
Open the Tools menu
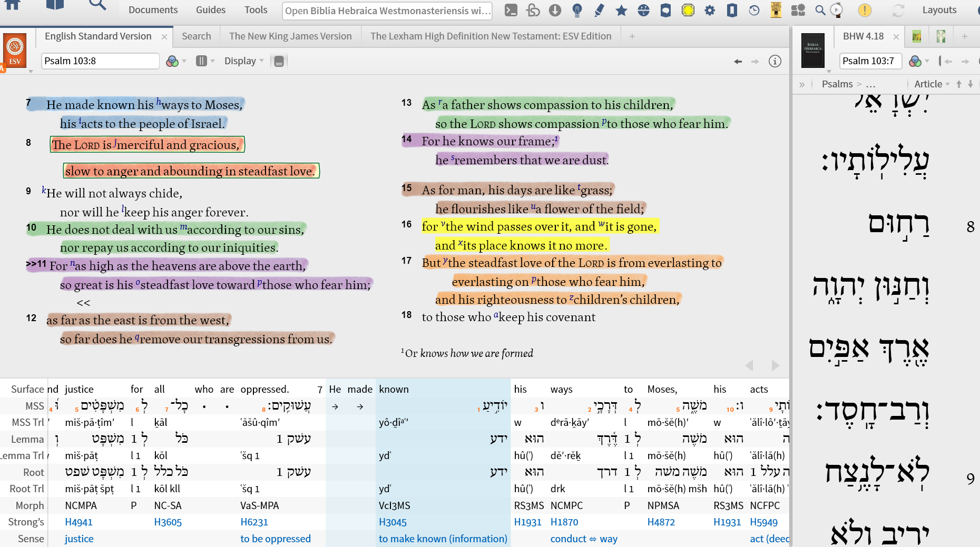[256, 10]
